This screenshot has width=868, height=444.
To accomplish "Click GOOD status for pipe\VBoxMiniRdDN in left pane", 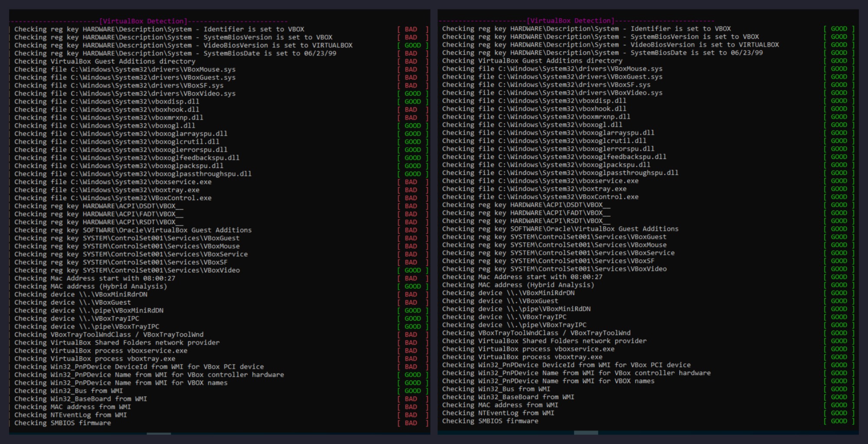I will tap(413, 310).
